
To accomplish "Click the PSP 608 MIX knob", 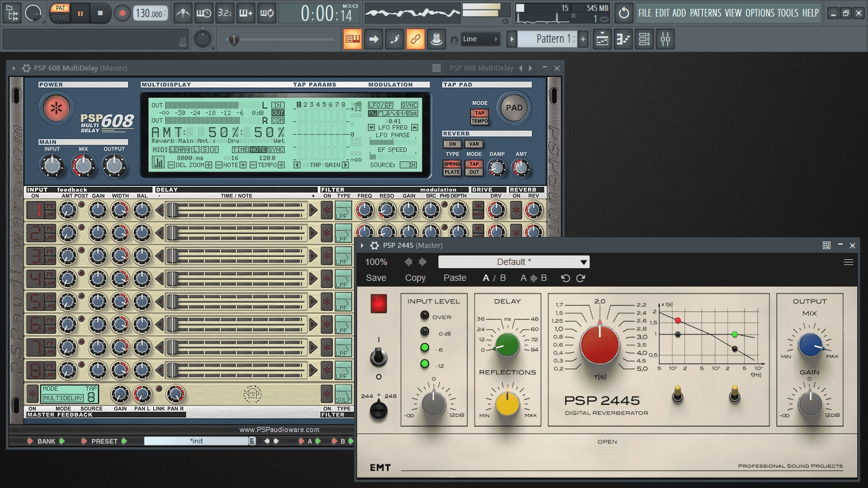I will tap(83, 166).
